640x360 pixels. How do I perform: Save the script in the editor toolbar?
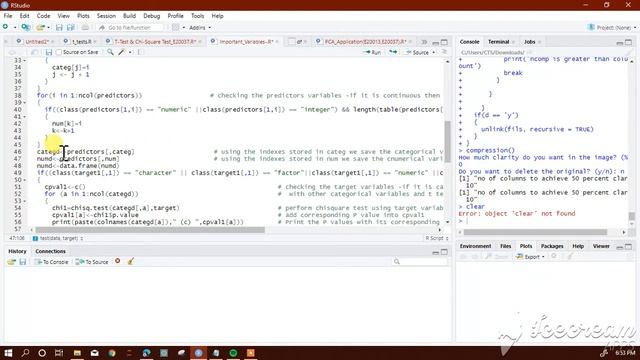pos(49,52)
